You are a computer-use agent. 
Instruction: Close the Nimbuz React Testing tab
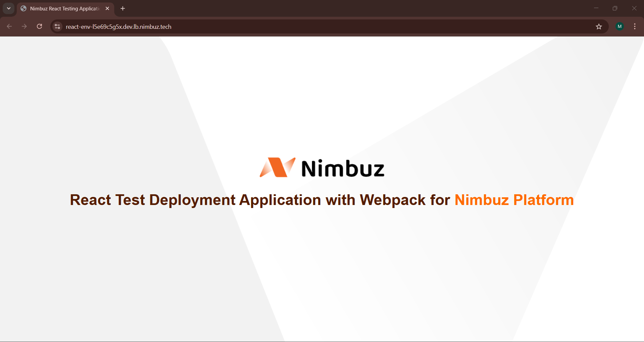point(107,8)
